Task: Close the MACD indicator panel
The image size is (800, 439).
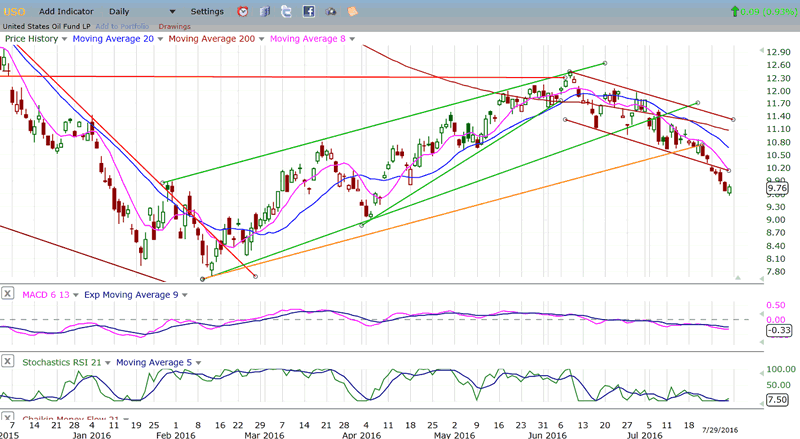Action: coord(8,294)
